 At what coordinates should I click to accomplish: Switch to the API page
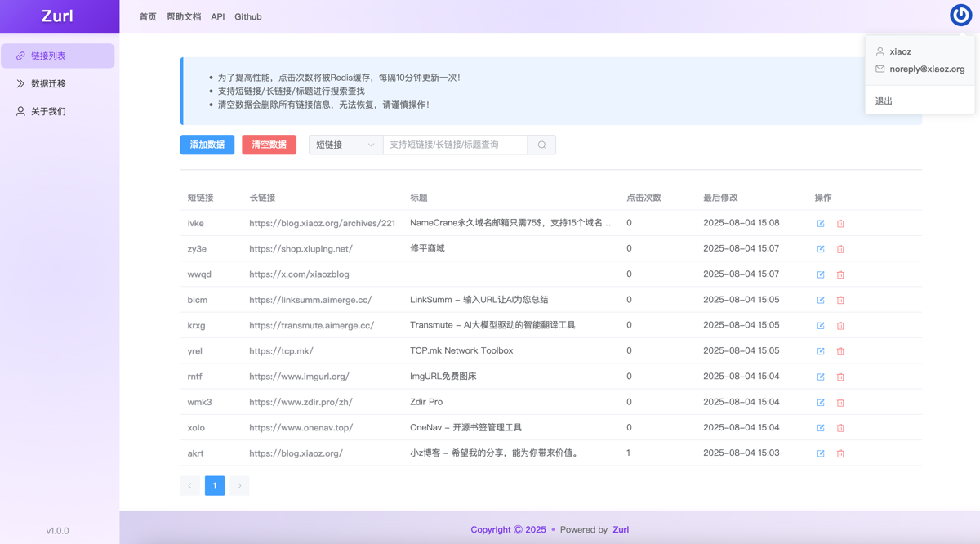(x=217, y=16)
